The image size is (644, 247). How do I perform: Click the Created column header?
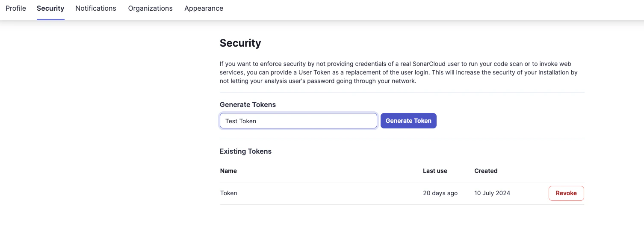[486, 171]
